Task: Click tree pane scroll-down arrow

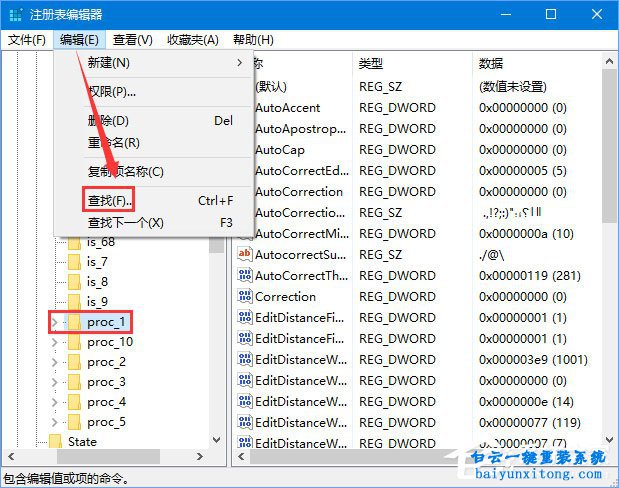Action: click(216, 439)
